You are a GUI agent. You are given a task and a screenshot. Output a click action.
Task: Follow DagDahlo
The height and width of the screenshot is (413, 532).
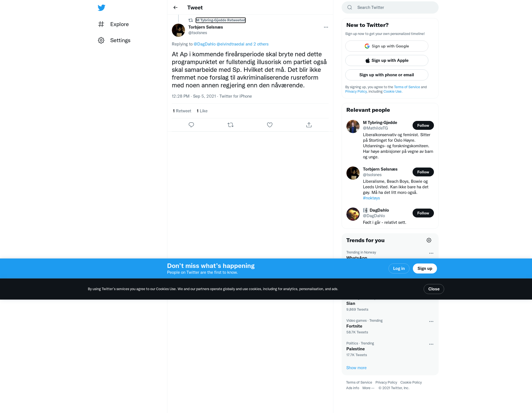(423, 213)
